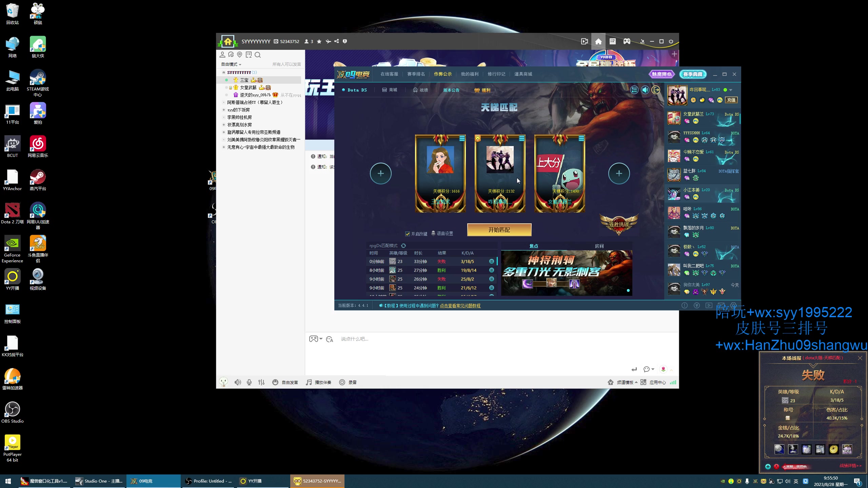Click 神将荆轲 banner thumbnail
868x488 pixels.
point(567,273)
